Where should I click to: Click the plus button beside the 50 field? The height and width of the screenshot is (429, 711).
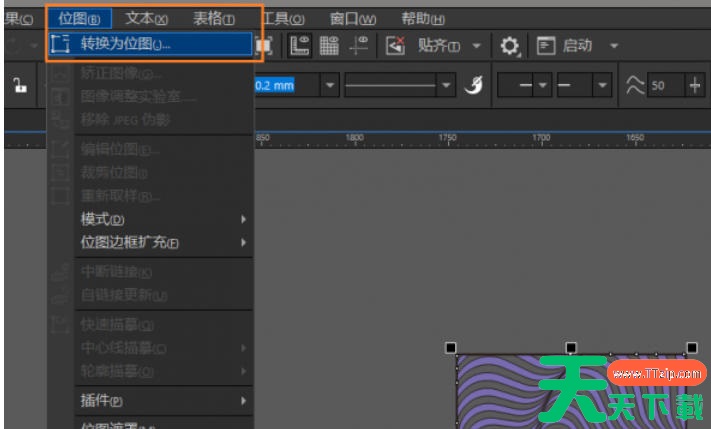tap(695, 85)
